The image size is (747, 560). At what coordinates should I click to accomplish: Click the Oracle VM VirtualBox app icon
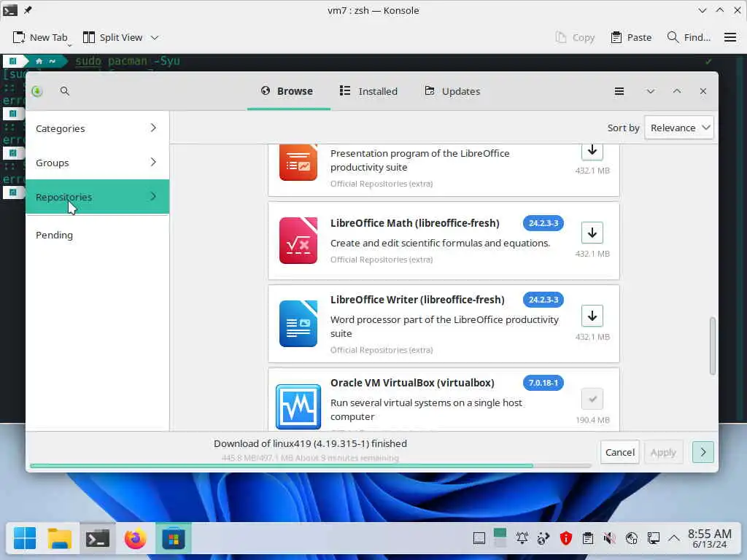click(298, 407)
